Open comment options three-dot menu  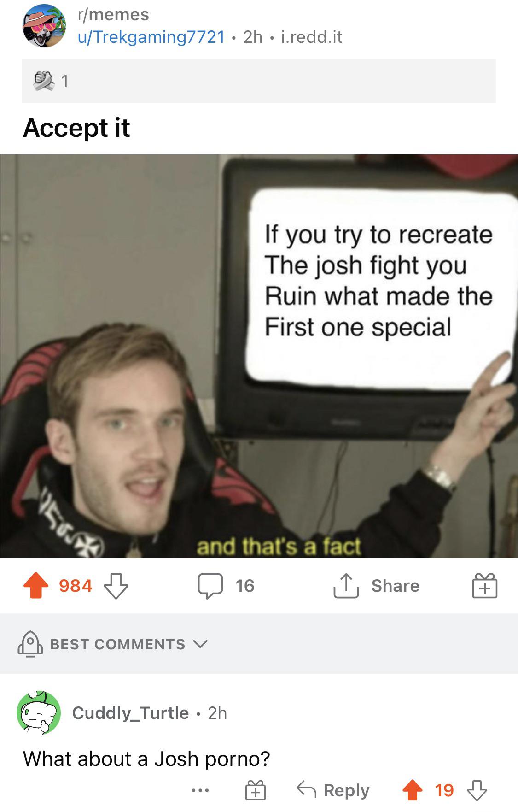tap(200, 790)
